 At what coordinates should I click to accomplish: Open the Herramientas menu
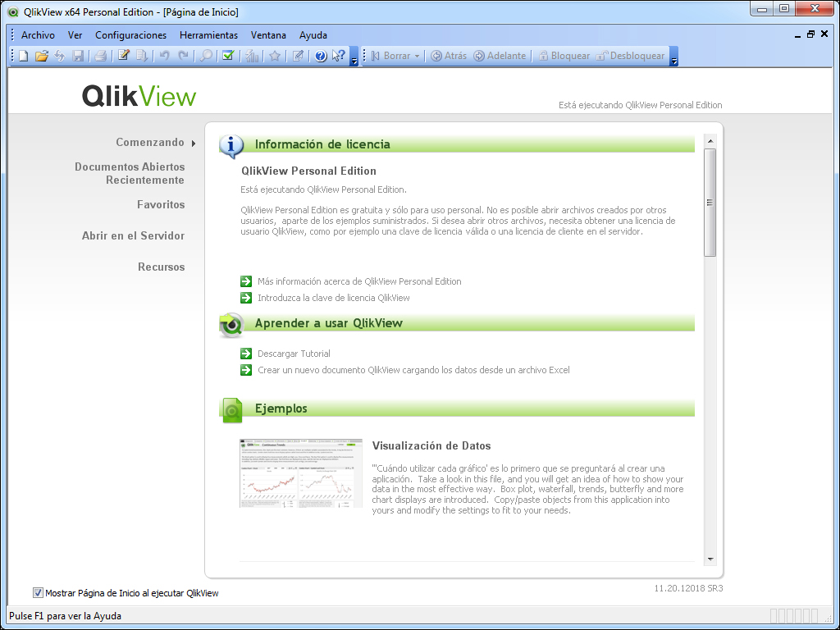coord(208,35)
